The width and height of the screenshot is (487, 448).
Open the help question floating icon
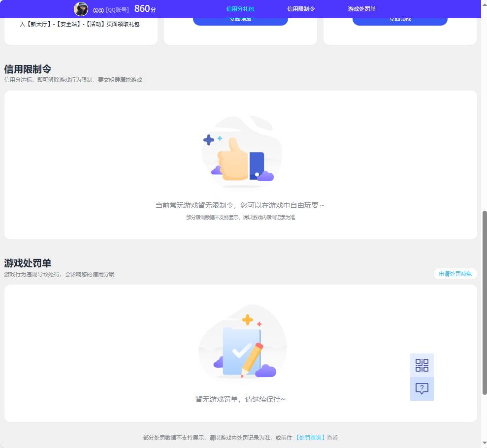(422, 389)
